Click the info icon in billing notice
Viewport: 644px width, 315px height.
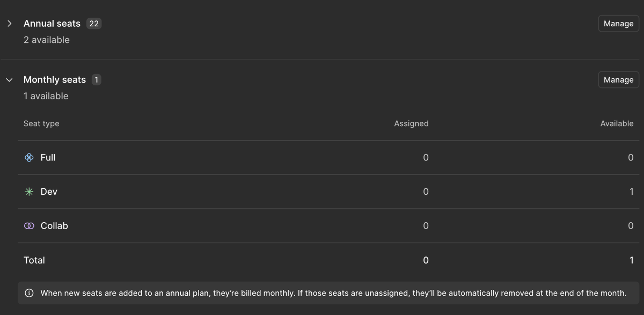pyautogui.click(x=30, y=293)
